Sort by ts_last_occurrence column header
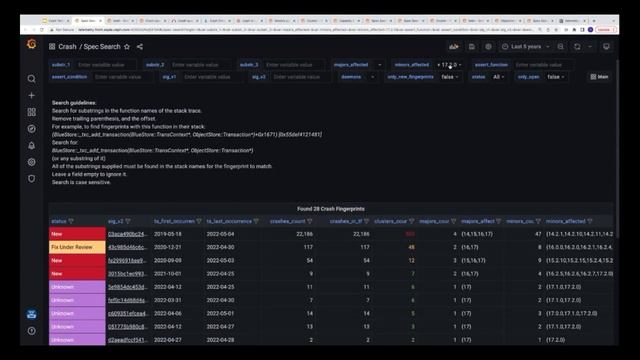Screen dimensions: 640x360 229,221
